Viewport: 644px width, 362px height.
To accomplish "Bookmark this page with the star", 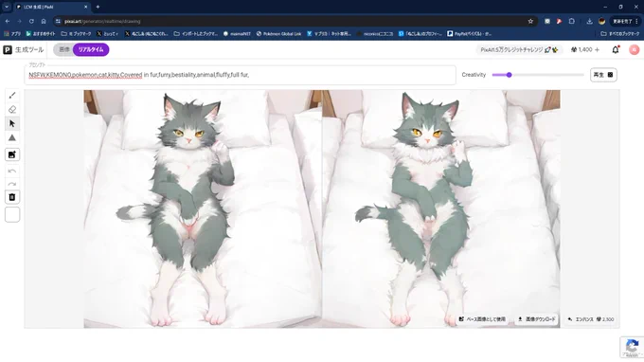I will point(530,22).
